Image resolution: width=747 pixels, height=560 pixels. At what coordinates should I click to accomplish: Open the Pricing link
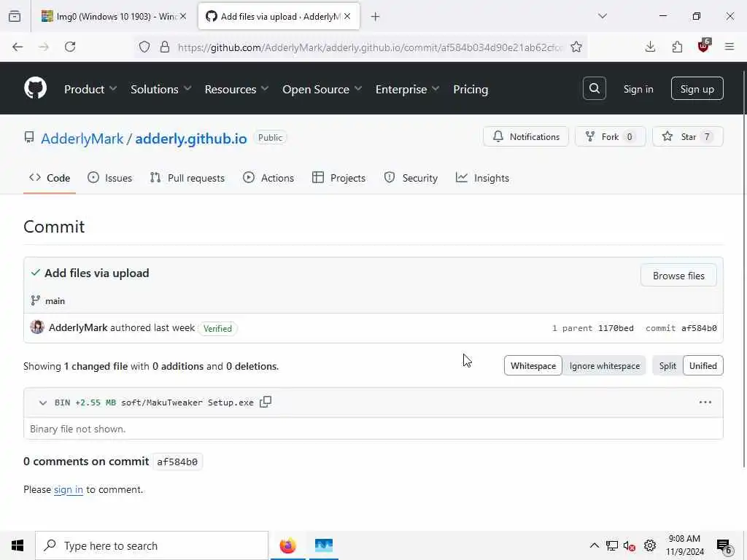471,89
